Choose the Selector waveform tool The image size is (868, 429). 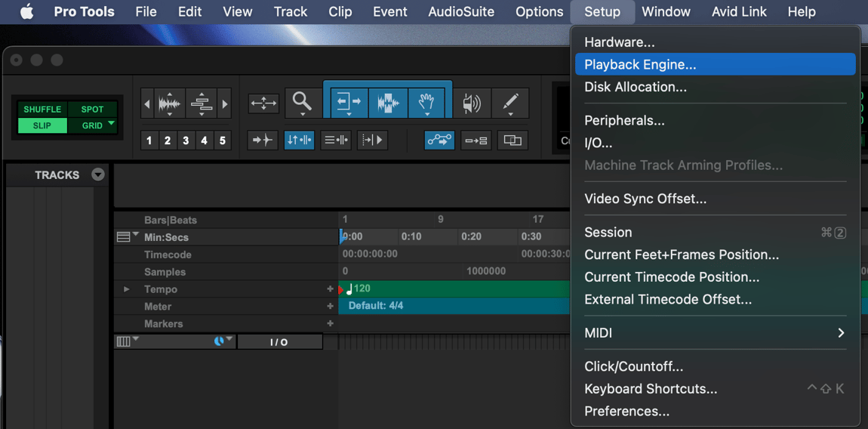[x=387, y=102]
